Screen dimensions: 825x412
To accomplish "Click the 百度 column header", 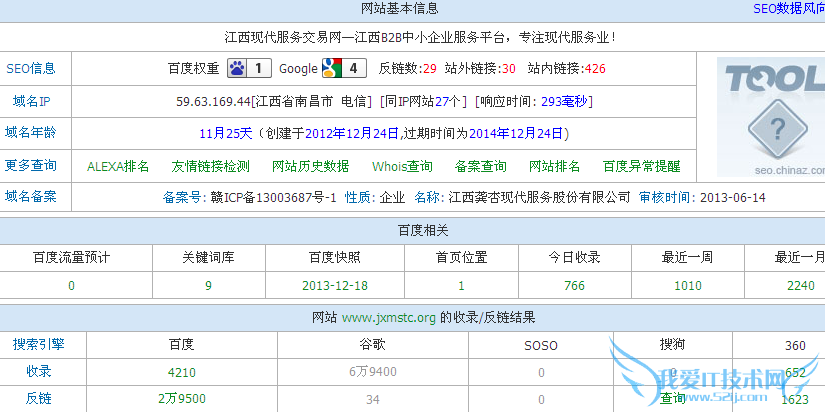I will (x=182, y=345).
